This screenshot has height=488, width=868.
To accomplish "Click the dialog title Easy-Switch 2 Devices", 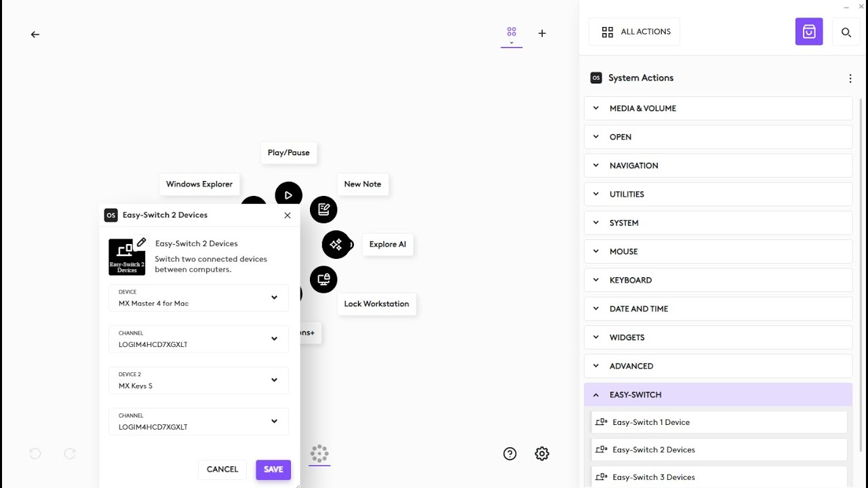I will click(x=165, y=215).
